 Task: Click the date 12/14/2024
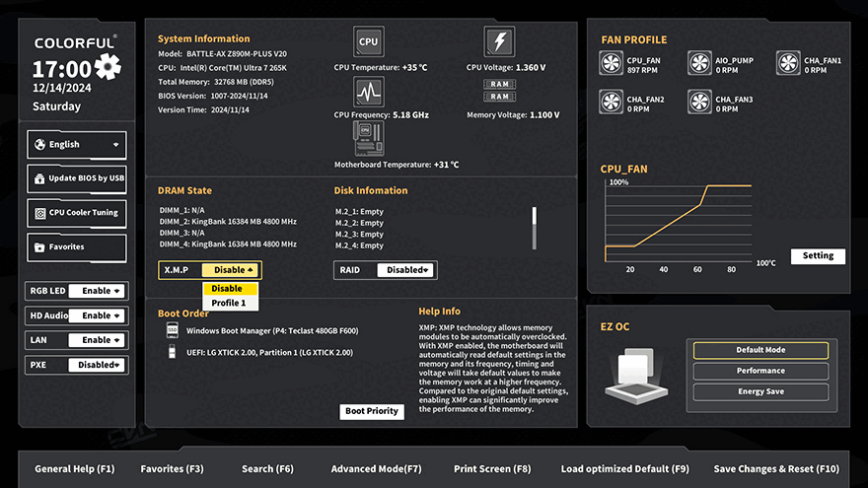click(62, 88)
